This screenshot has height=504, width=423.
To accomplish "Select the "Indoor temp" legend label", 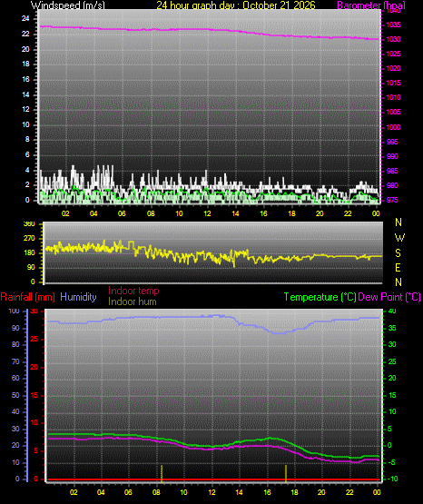I will point(133,291).
